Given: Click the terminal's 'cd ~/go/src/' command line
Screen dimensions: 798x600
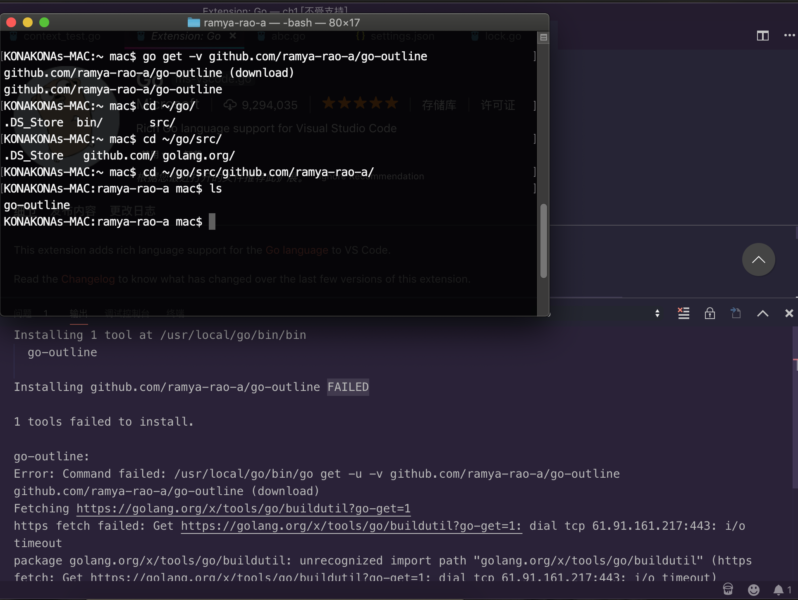Looking at the screenshot, I should pos(112,139).
